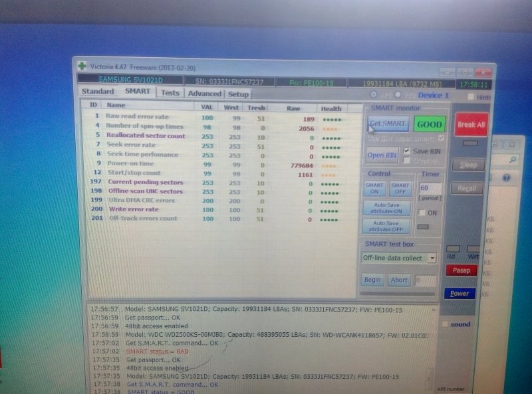
Task: Open a BIN file with Open BIN
Action: click(x=382, y=155)
